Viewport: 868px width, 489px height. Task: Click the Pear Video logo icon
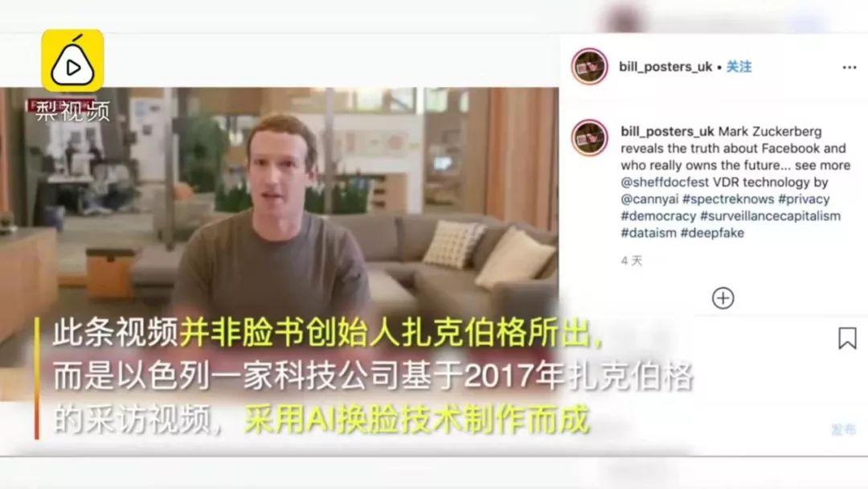coord(72,60)
